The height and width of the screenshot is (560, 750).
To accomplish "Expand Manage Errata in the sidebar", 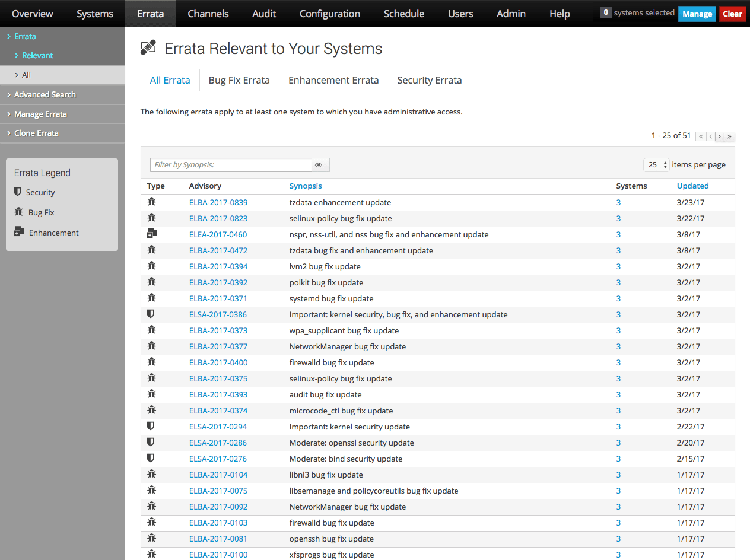I will click(62, 114).
